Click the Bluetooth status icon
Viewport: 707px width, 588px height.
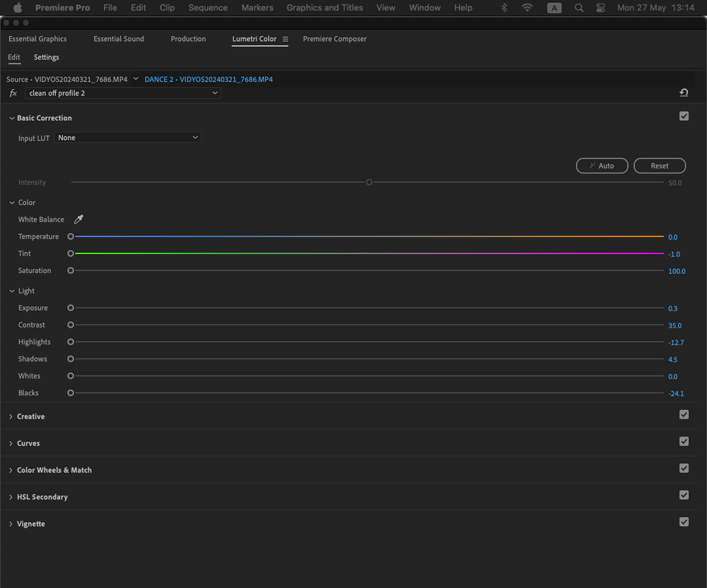505,8
